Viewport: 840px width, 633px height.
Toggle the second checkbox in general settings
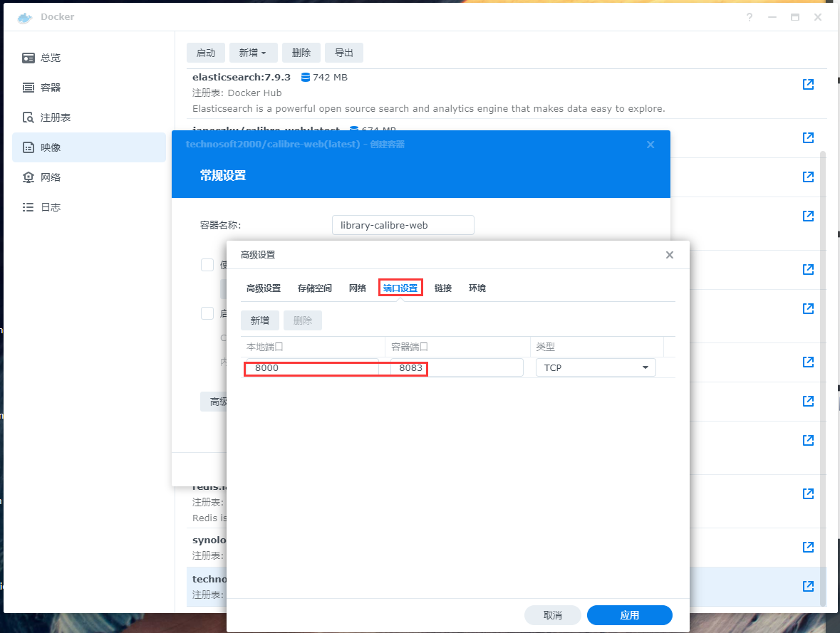coord(207,313)
